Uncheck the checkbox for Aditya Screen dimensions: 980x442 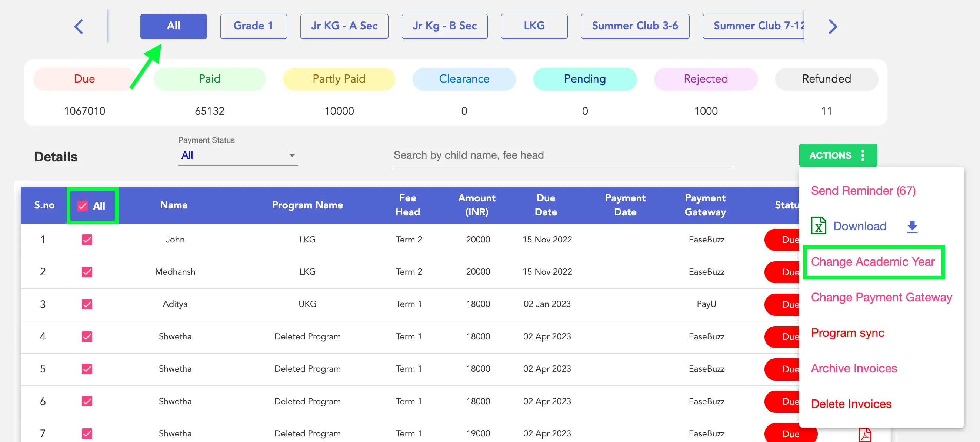[87, 304]
